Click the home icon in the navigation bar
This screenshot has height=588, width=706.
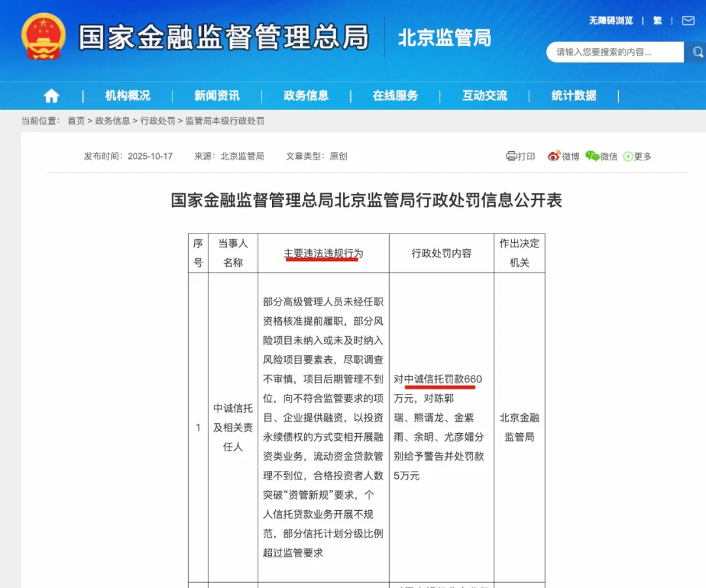coord(51,95)
